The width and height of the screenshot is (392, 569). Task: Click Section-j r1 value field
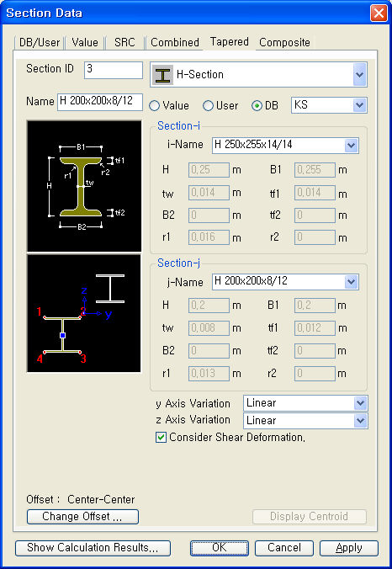pyautogui.click(x=209, y=374)
